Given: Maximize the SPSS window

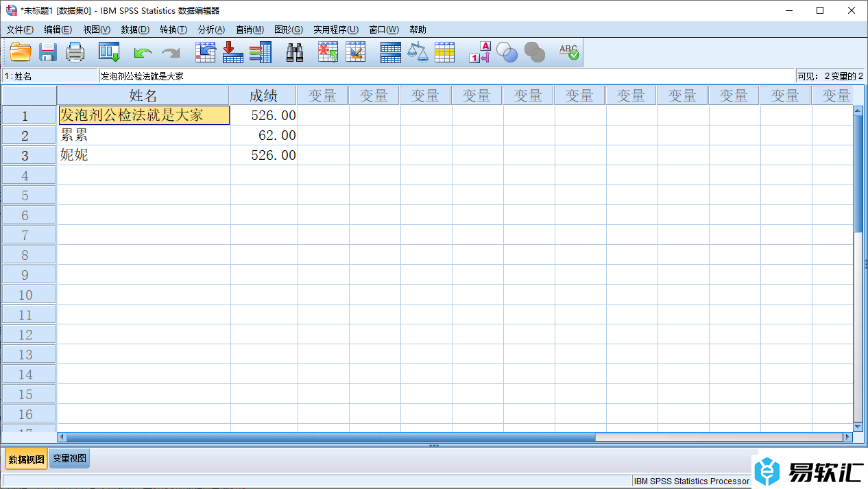Looking at the screenshot, I should [x=820, y=10].
